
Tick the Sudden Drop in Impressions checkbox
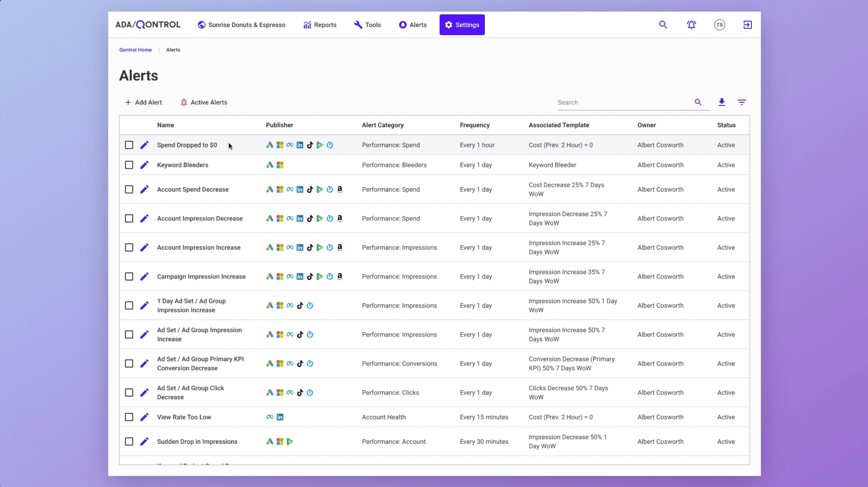coord(129,441)
